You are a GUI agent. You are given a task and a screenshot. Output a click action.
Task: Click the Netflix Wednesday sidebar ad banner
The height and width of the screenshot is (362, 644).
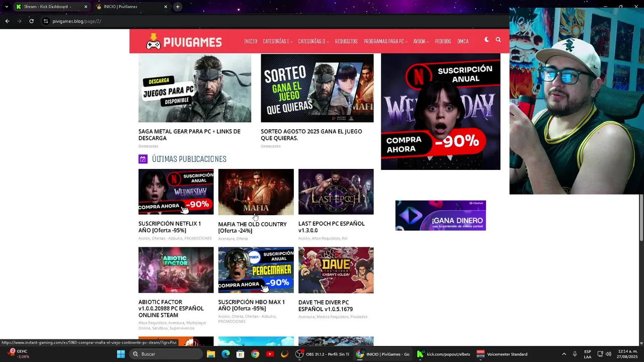[x=441, y=112]
